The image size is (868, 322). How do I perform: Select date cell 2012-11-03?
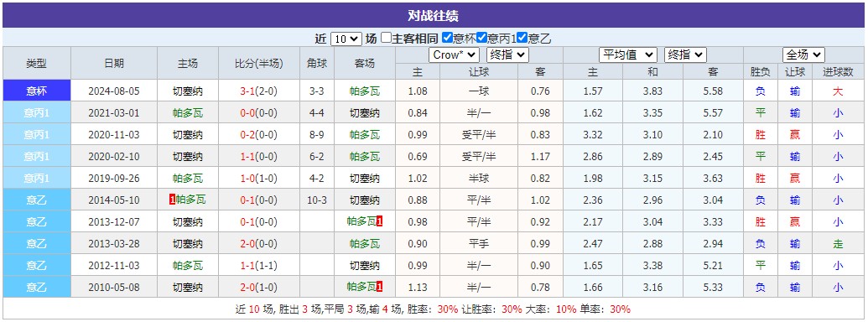[114, 265]
